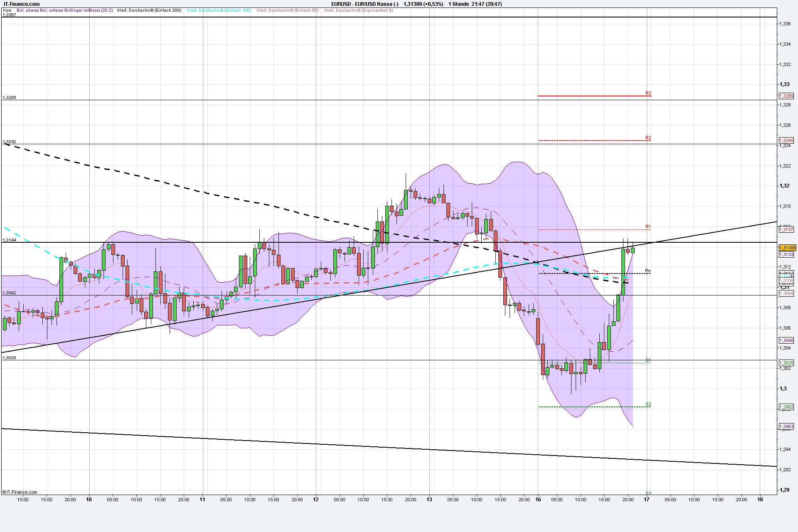The image size is (798, 532).
Task: Click the red 1,3245 price axis tag
Action: pyautogui.click(x=786, y=140)
